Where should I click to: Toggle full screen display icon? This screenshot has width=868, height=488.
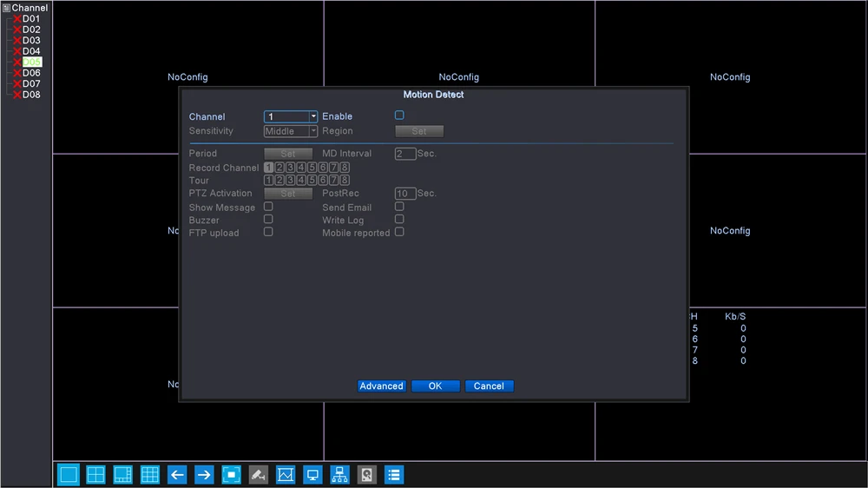click(x=232, y=475)
